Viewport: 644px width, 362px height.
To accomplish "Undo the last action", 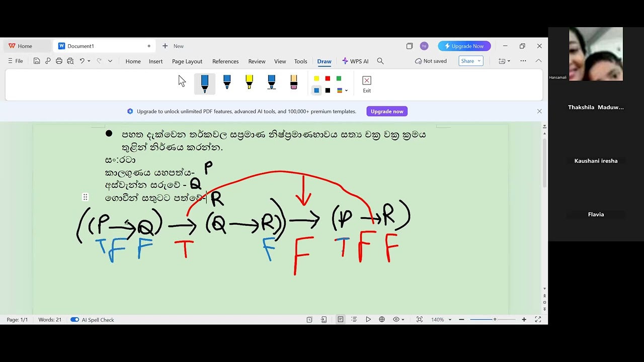I will [82, 61].
